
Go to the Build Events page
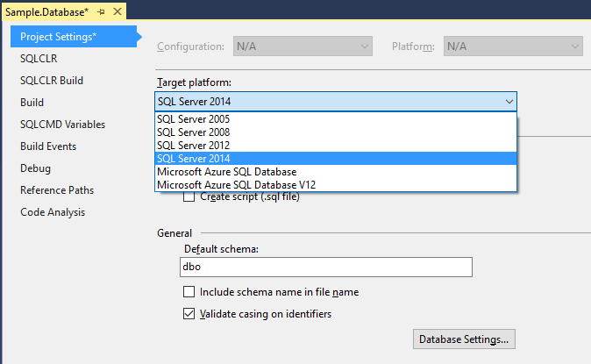coord(48,146)
